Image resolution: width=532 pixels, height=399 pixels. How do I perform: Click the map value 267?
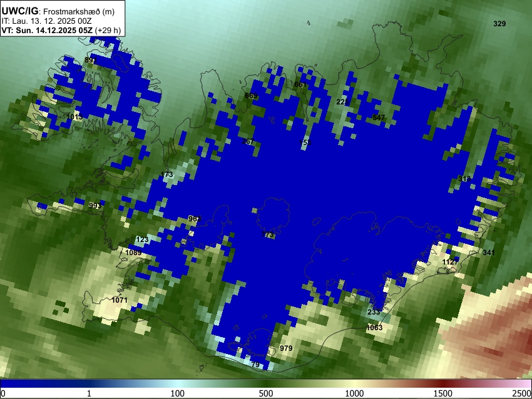248,141
